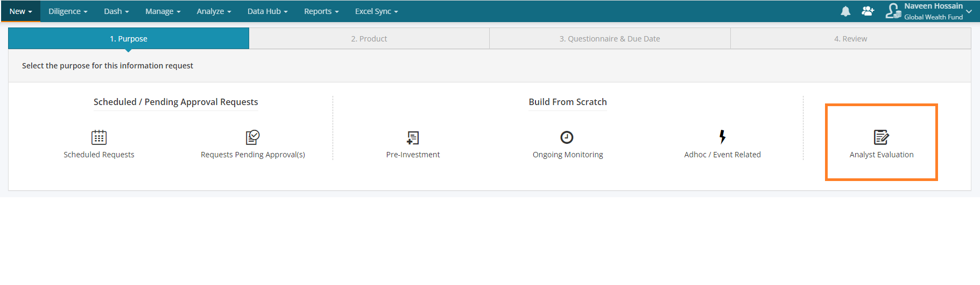This screenshot has width=980, height=285.
Task: Open the 3. Questionnaire & Due Date tab
Action: 610,39
